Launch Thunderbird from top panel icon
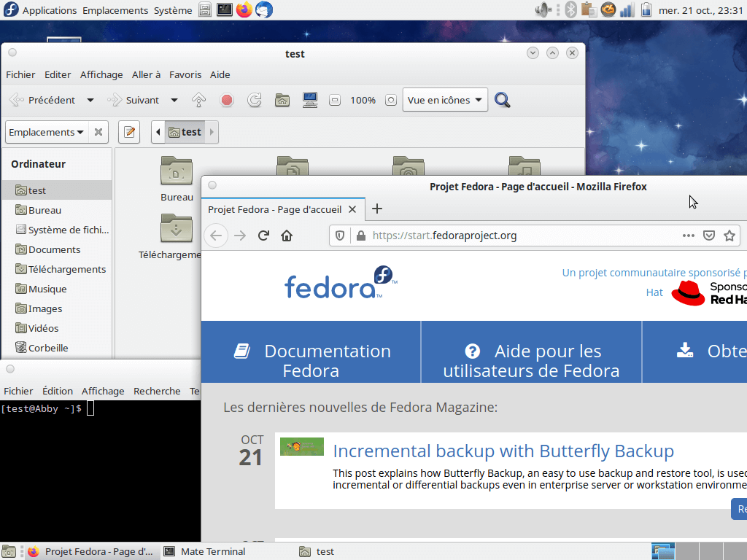The height and width of the screenshot is (560, 747). pos(264,9)
